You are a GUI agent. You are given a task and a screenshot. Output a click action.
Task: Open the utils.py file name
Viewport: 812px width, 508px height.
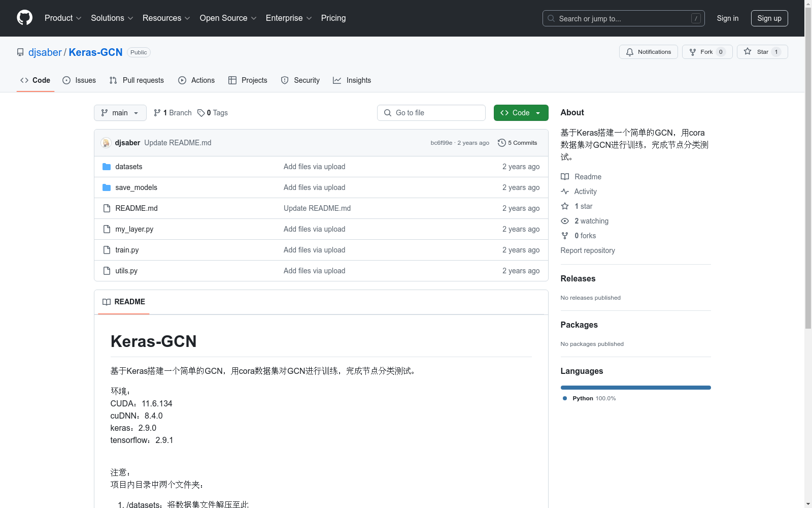pos(126,271)
